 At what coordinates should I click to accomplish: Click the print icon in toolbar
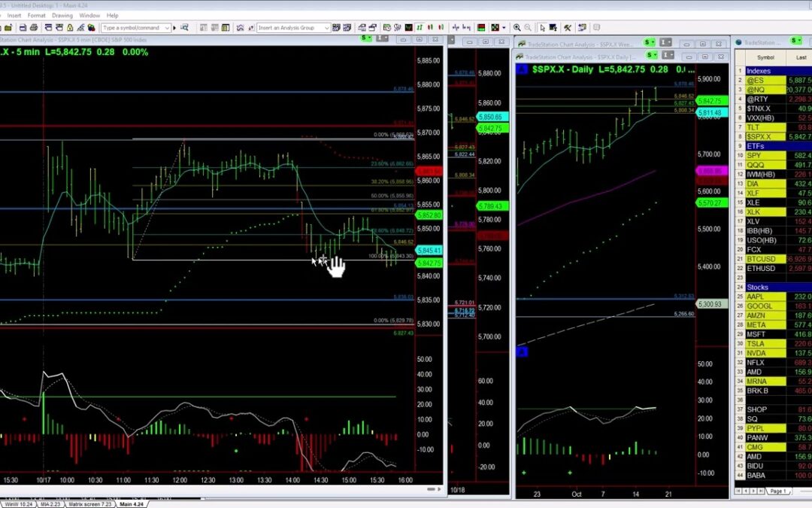tap(34, 28)
